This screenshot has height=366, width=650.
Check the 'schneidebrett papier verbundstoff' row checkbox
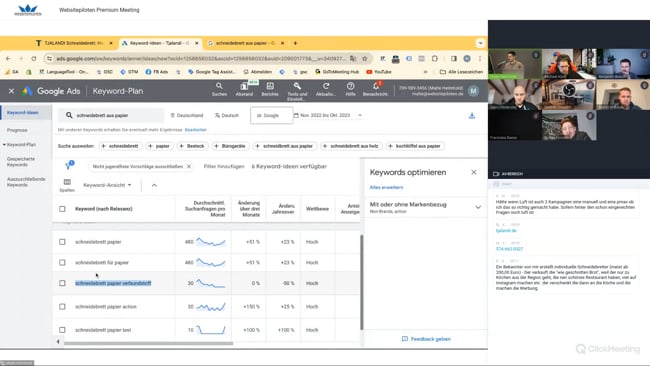click(62, 283)
